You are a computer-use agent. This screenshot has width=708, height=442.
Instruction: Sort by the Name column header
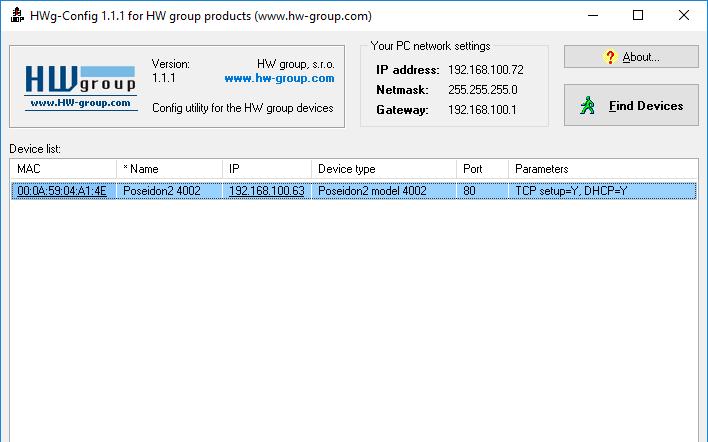(x=169, y=169)
